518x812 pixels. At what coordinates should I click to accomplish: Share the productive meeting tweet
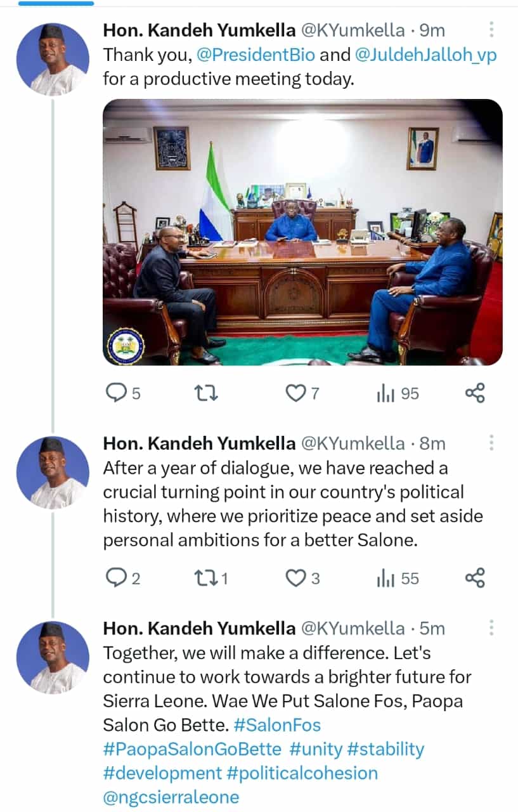coord(475,393)
